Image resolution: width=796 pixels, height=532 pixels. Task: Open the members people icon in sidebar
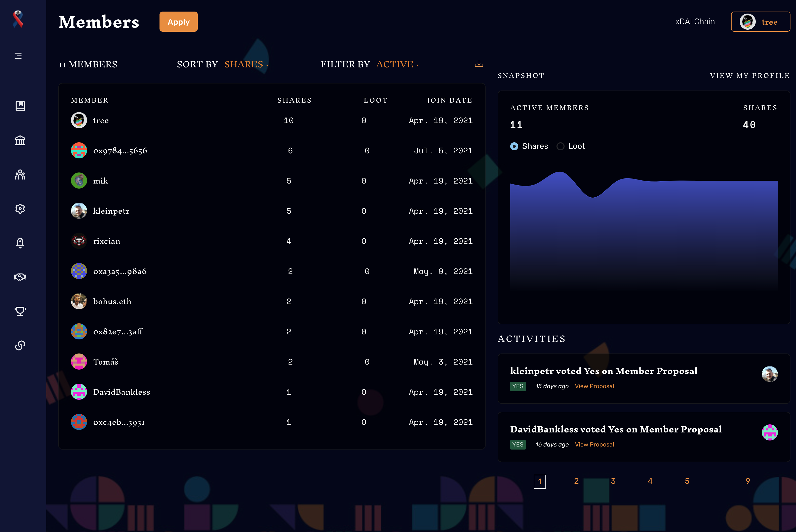20,174
